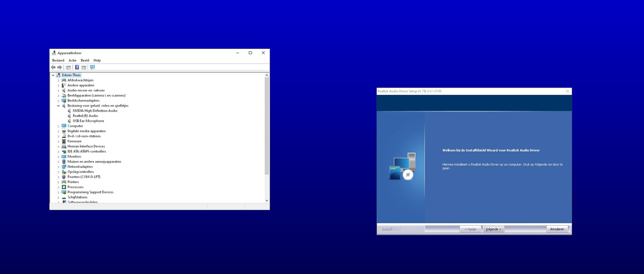Click the blue screen icon beside Monitors
The image size is (644, 274).
click(64, 156)
